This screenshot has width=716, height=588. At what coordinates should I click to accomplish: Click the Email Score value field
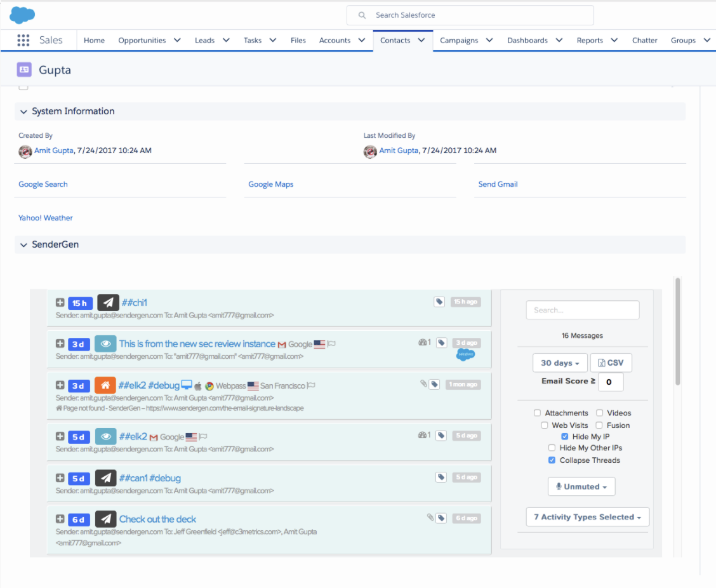coord(611,382)
